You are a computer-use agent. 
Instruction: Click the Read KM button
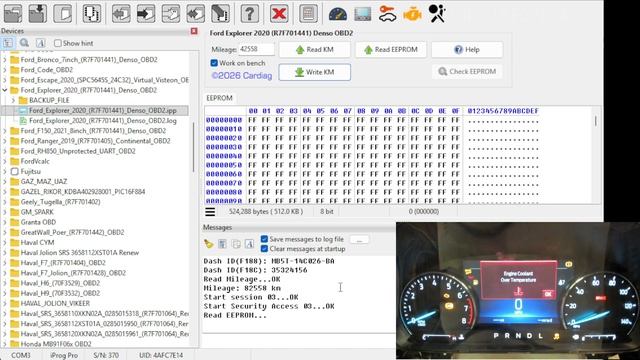pyautogui.click(x=314, y=49)
